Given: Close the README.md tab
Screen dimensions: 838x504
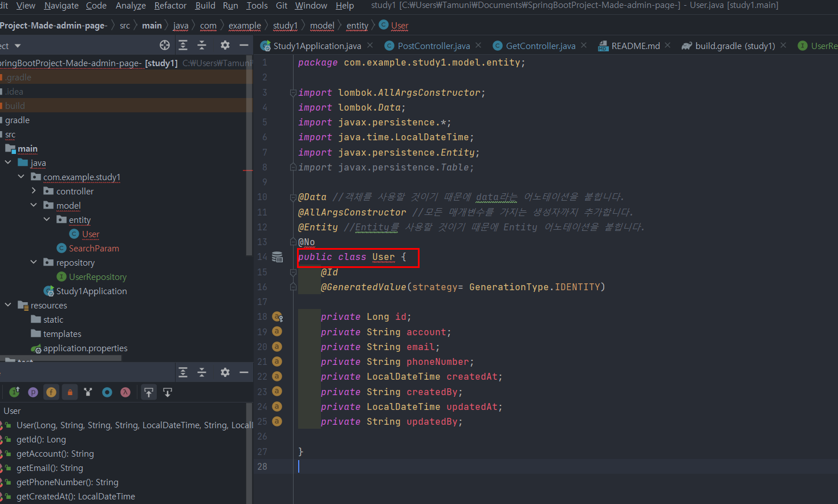Looking at the screenshot, I should pos(668,45).
